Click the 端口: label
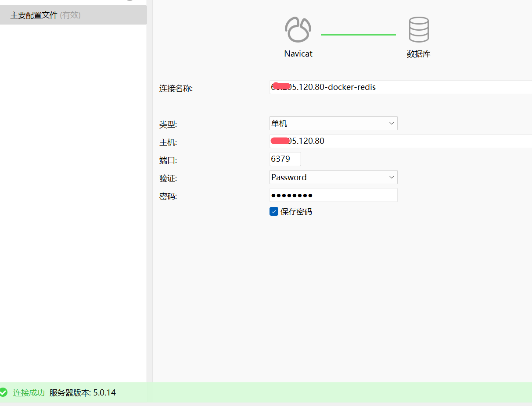Image resolution: width=532 pixels, height=406 pixels. (x=168, y=160)
